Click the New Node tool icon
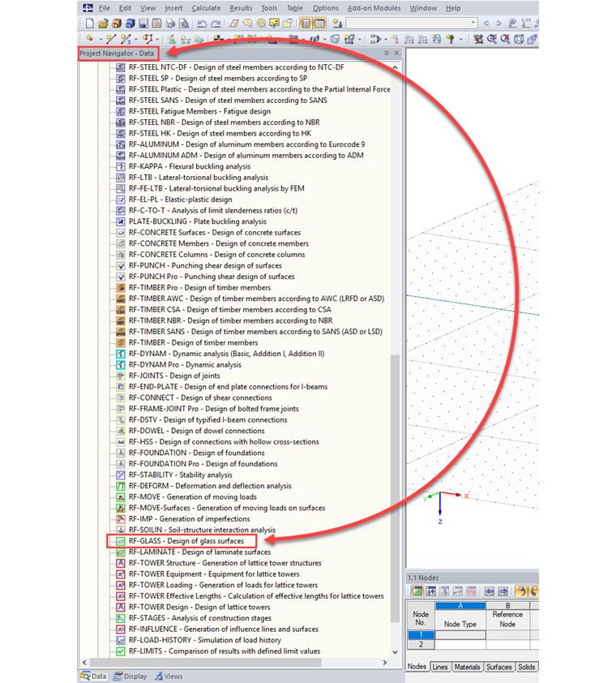Screen dimensions: 616x683 pyautogui.click(x=89, y=39)
